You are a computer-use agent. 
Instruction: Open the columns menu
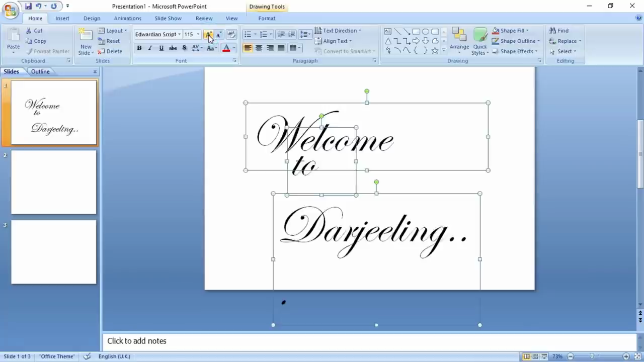coord(295,48)
